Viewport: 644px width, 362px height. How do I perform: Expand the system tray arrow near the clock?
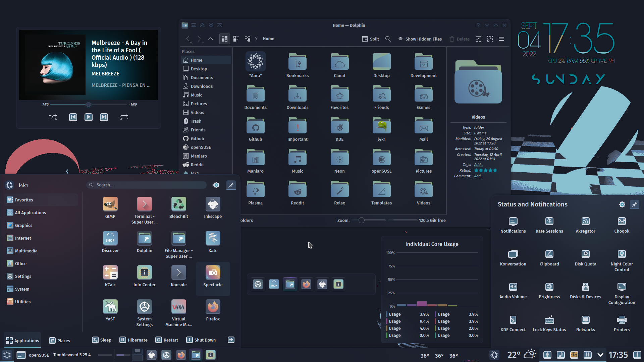pyautogui.click(x=600, y=355)
